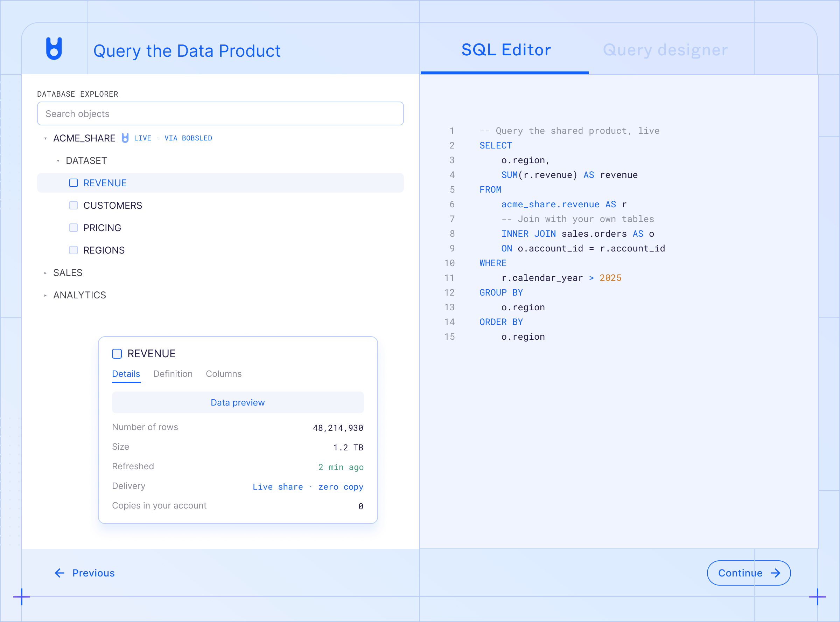840x622 pixels.
Task: Click the Data preview button
Action: click(238, 402)
